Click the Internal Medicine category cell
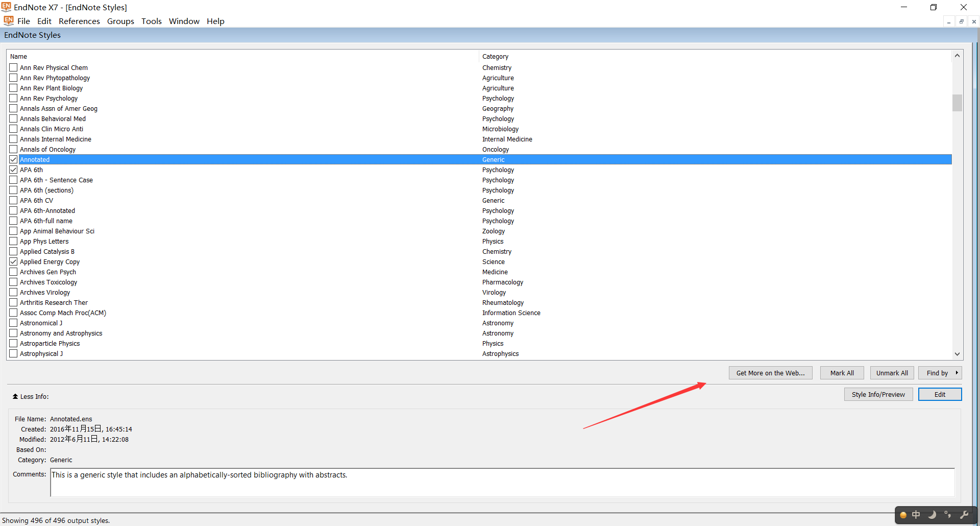This screenshot has width=980, height=526. [x=507, y=139]
